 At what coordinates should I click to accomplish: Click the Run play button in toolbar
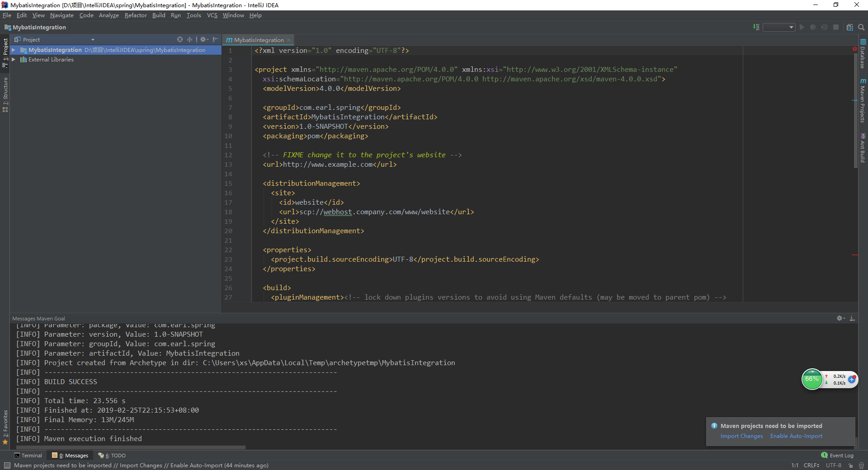click(802, 27)
